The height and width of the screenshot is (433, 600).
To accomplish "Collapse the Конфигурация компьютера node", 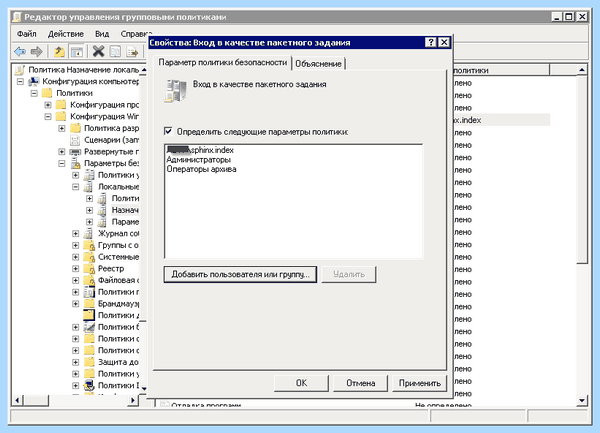I will [20, 81].
